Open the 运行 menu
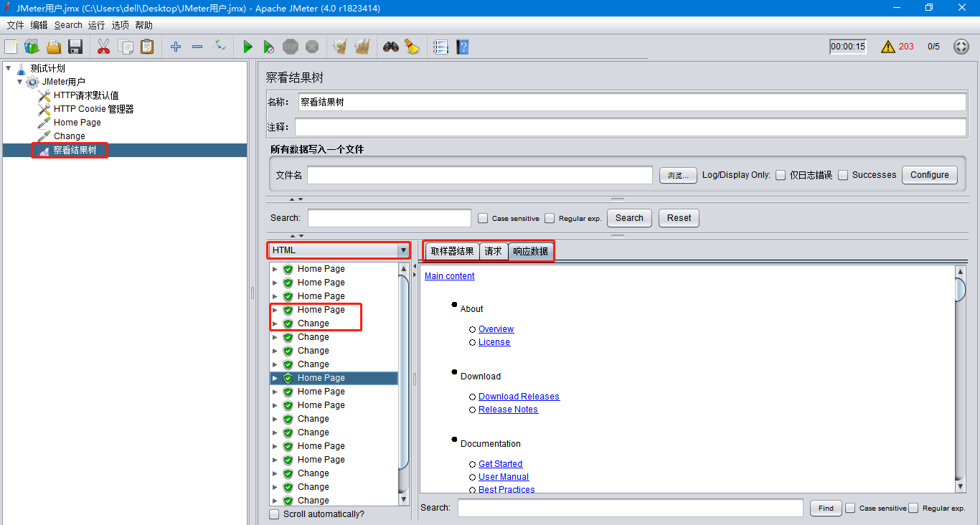Screen dimensions: 980x525 [97, 25]
